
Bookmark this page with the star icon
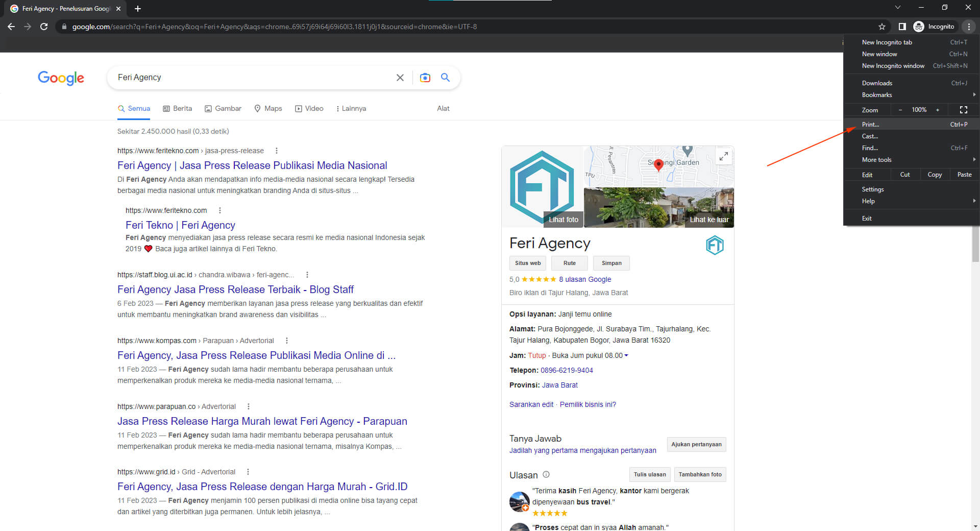pyautogui.click(x=882, y=27)
